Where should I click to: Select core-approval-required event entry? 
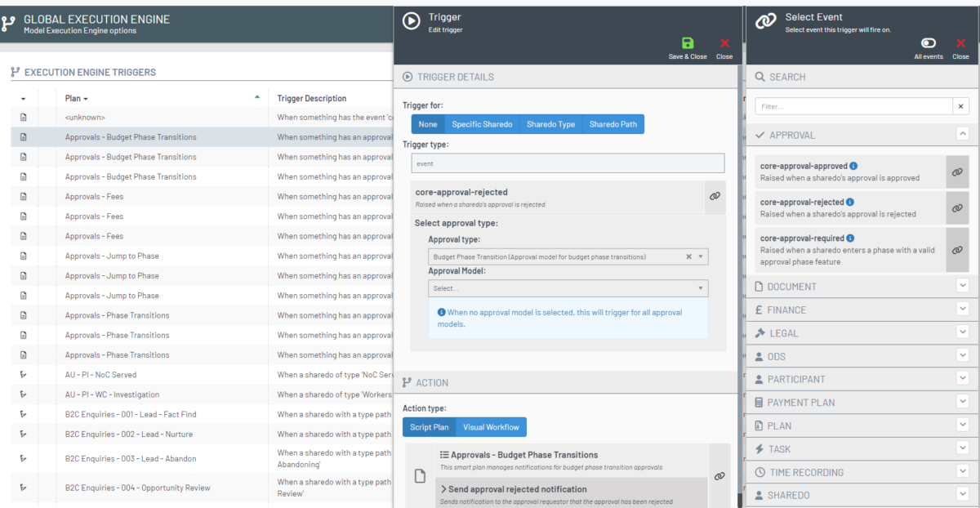850,250
